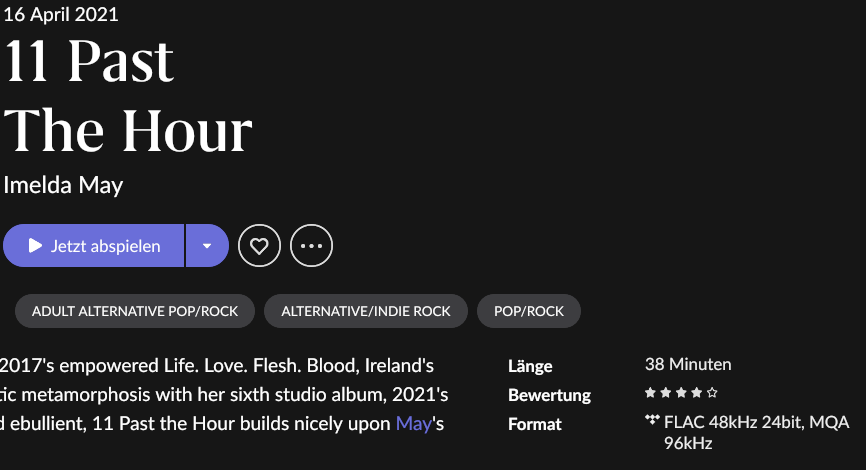Screen dimensions: 866x470
Task: Click the FLAC 48kHz 24bit format text
Action: click(x=733, y=423)
